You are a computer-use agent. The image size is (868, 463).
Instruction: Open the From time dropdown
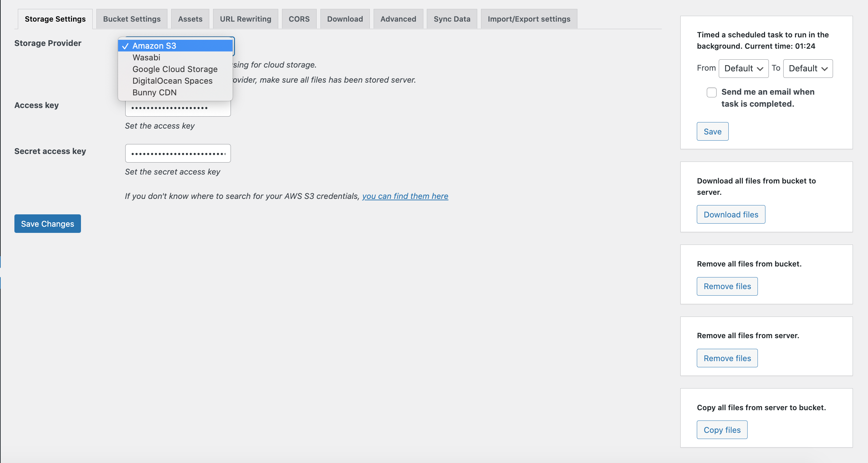pyautogui.click(x=743, y=69)
